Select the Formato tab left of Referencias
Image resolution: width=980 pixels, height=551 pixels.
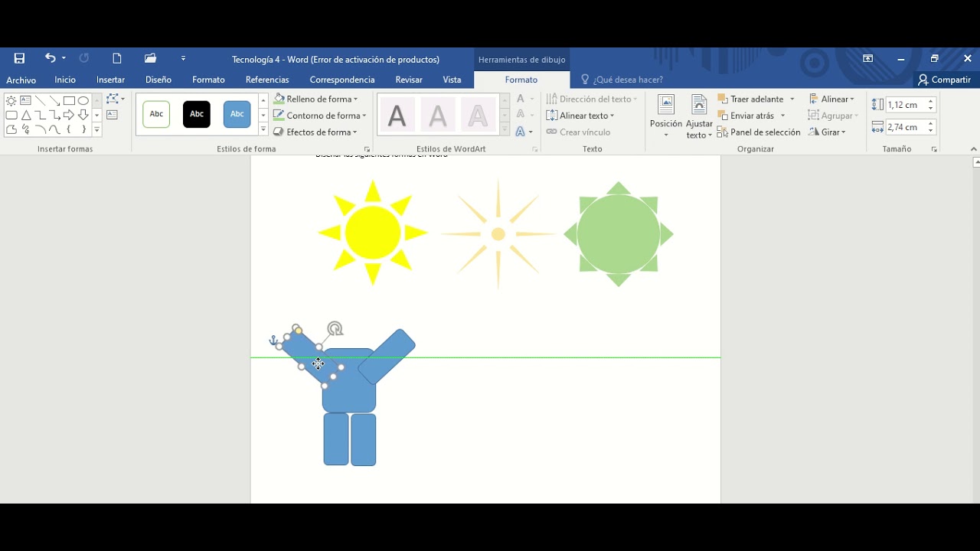pyautogui.click(x=208, y=80)
